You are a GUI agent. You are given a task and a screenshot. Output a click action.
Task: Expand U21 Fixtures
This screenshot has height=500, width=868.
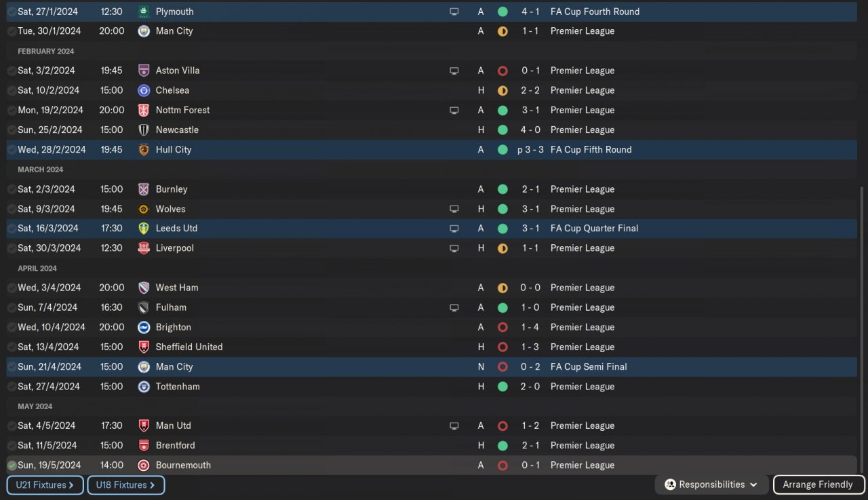click(x=45, y=485)
